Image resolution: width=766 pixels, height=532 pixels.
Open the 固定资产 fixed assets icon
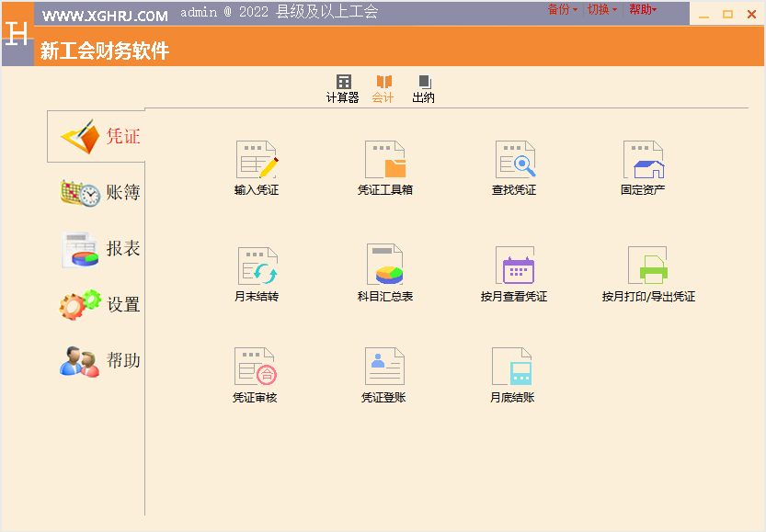pos(643,162)
